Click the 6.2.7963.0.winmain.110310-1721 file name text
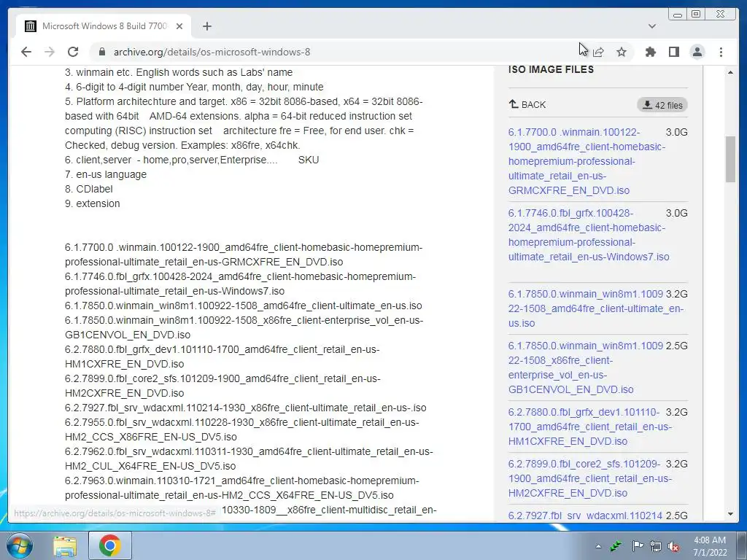Viewport: 747px width, 560px height. 242,488
